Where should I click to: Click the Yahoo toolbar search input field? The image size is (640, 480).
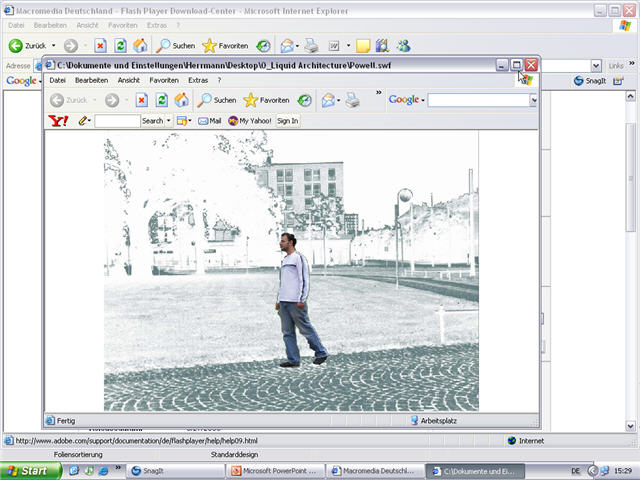[x=117, y=121]
